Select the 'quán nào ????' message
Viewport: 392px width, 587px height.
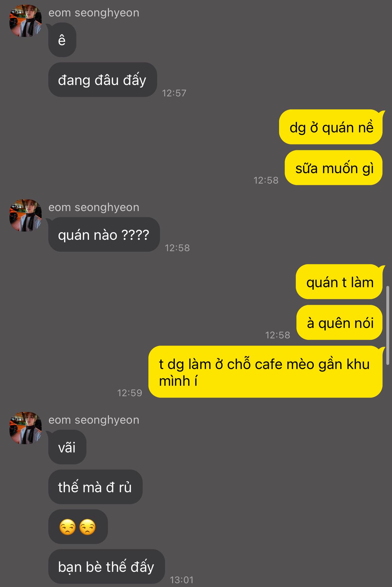pyautogui.click(x=104, y=234)
